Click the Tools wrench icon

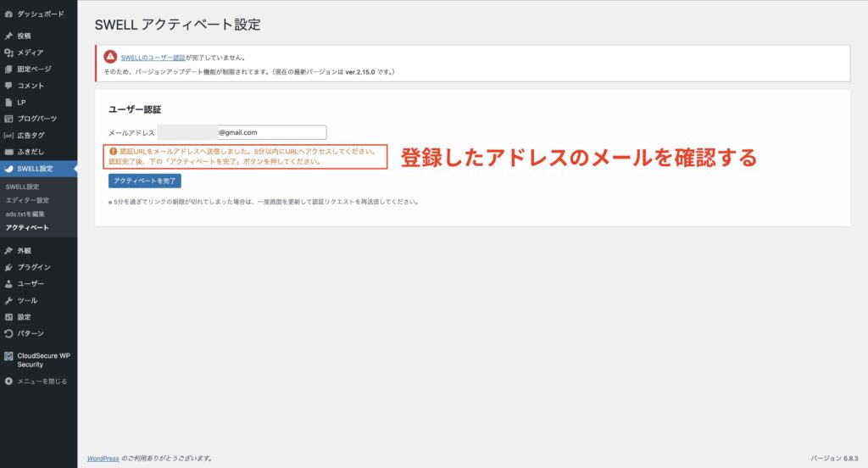8,300
